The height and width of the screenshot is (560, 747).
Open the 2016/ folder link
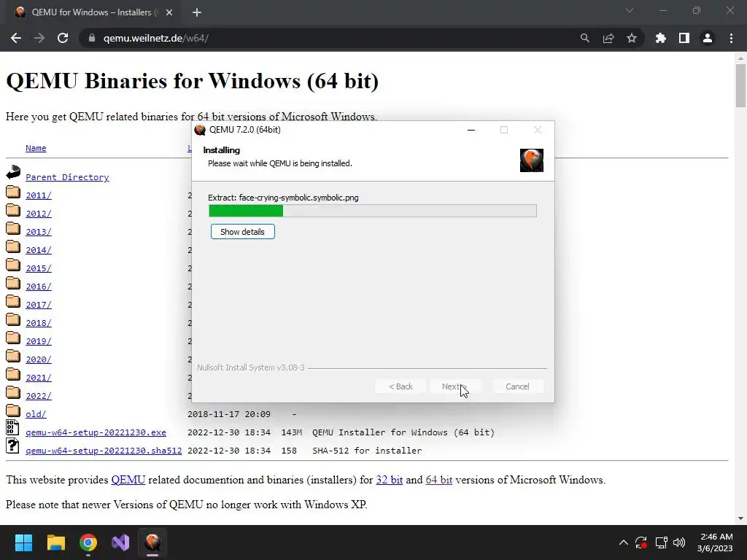(39, 287)
